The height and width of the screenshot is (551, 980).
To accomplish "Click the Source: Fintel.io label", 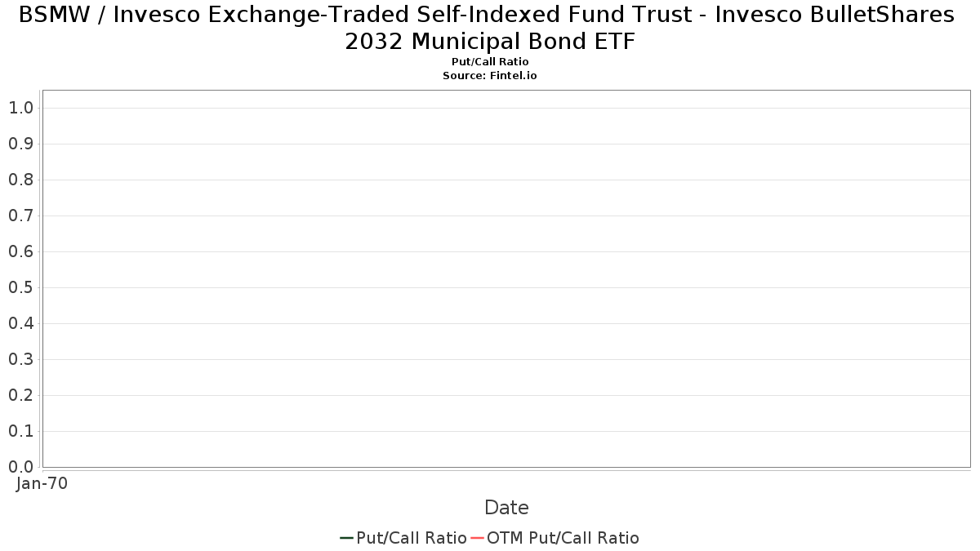I will click(490, 75).
